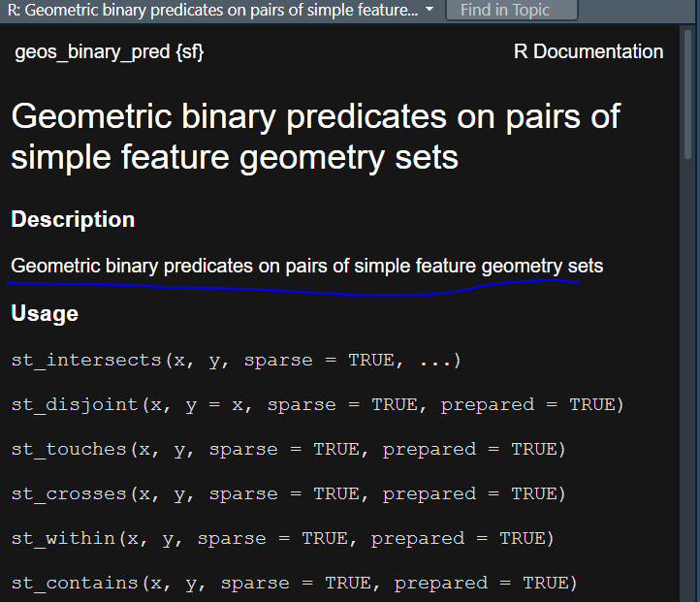Click the st_touches usage line
The width and height of the screenshot is (700, 602).
pos(289,449)
